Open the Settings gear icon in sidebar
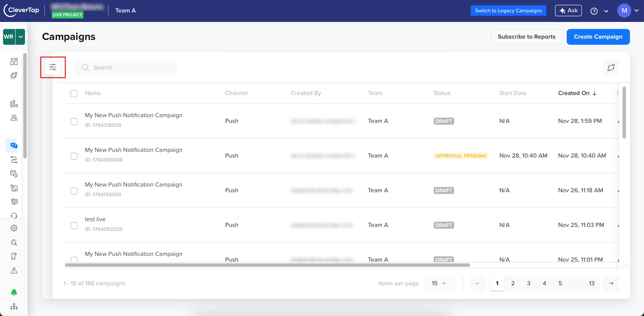 pos(14,228)
